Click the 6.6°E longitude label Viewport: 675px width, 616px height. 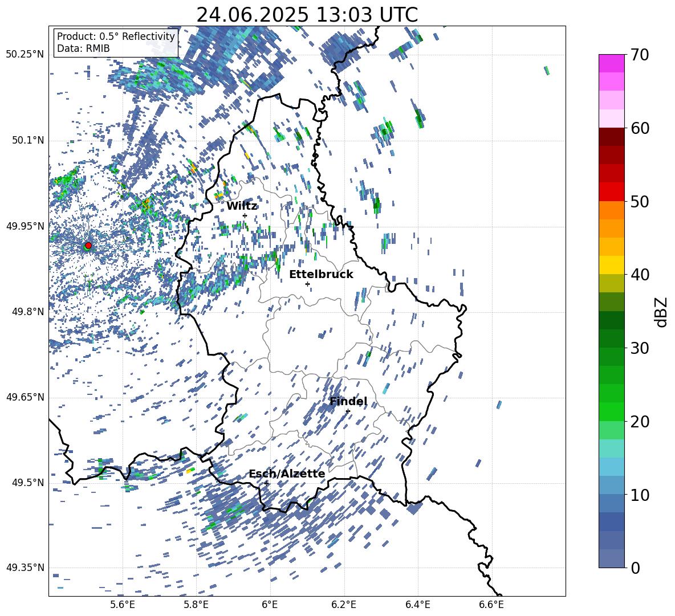491,605
